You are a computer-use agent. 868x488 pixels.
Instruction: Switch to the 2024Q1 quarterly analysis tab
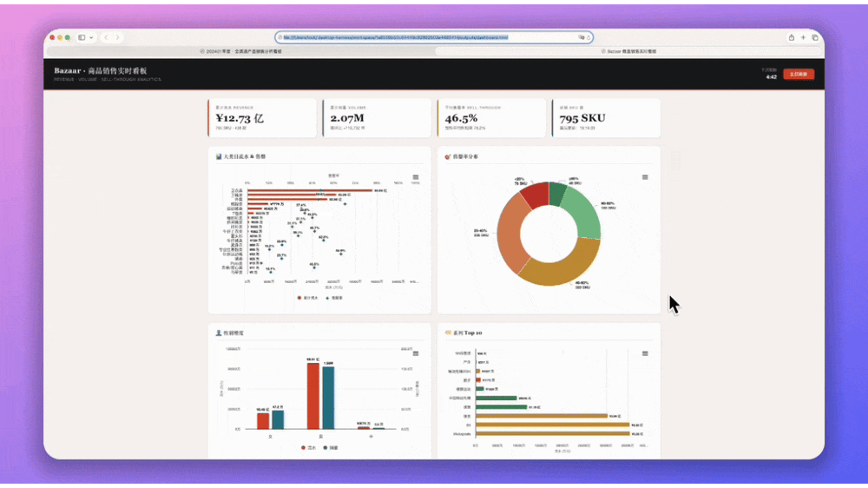coord(240,51)
